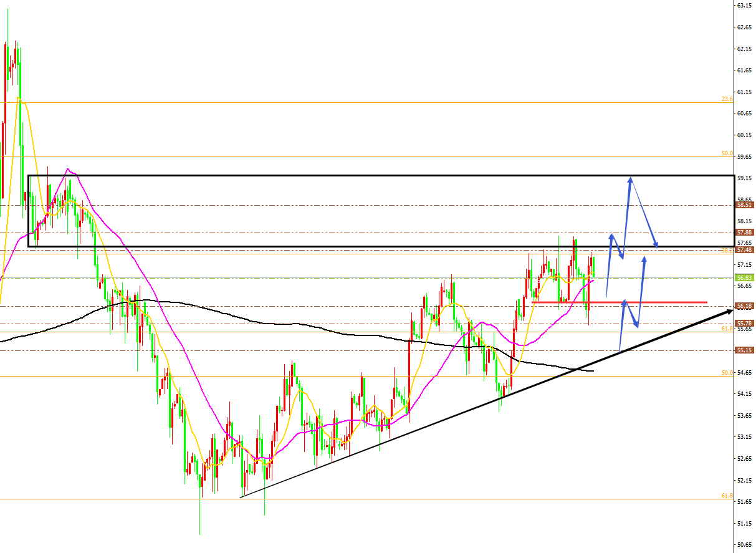Select the black rectangle zone top border
The image size is (756, 553).
point(382,176)
